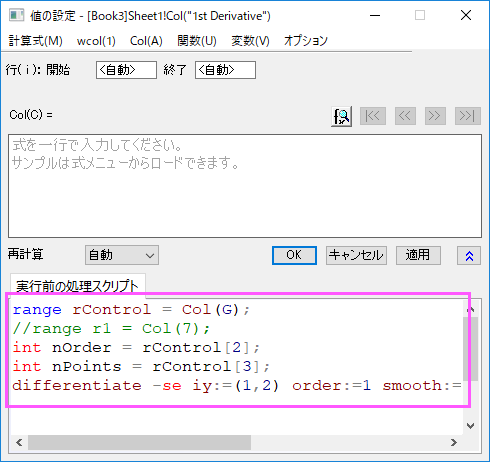Image resolution: width=490 pixels, height=462 pixels.
Task: Go to next column button
Action: (435, 116)
